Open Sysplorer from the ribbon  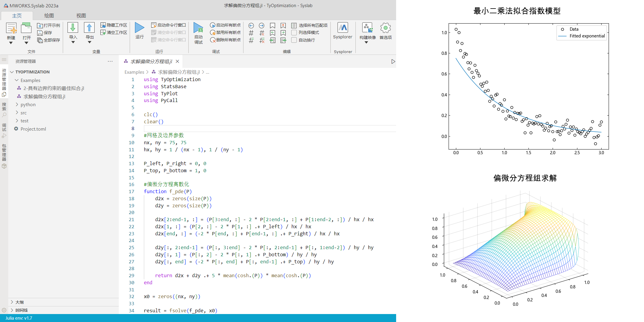(342, 28)
